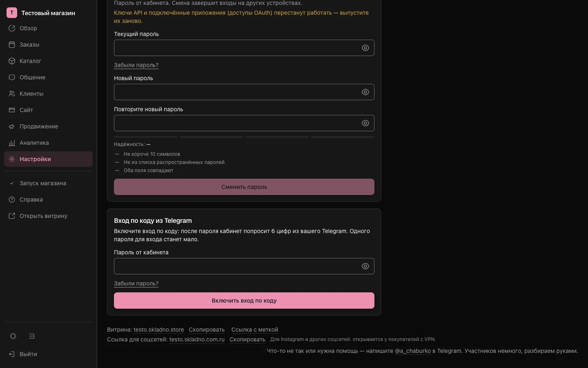Click Забыли пароль link under Пароль от кабинета

tap(136, 283)
